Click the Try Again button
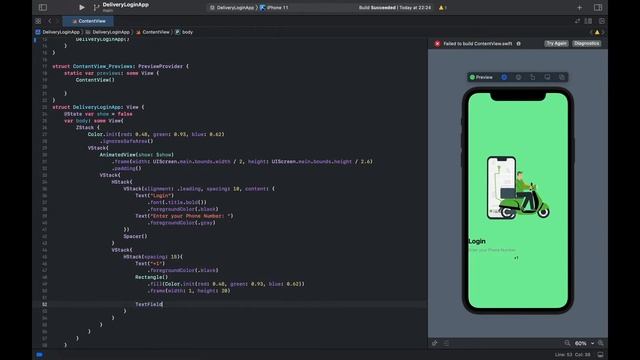The width and height of the screenshot is (640, 360). click(x=556, y=43)
